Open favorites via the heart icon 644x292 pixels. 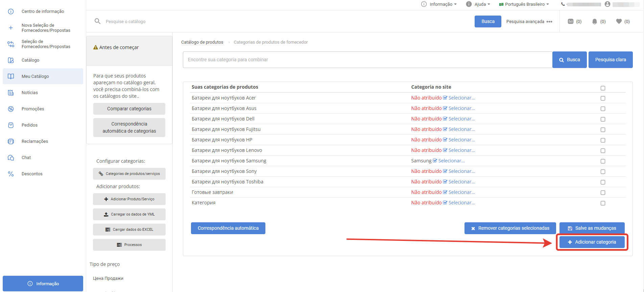pyautogui.click(x=619, y=21)
